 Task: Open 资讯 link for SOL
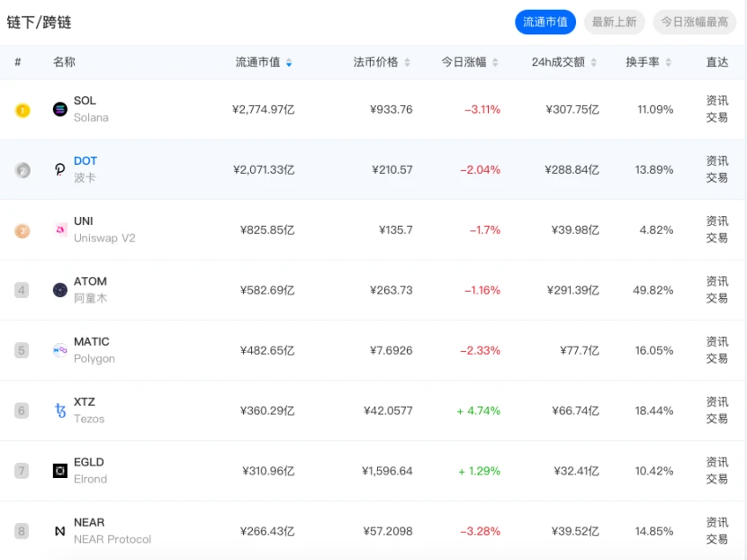(717, 101)
